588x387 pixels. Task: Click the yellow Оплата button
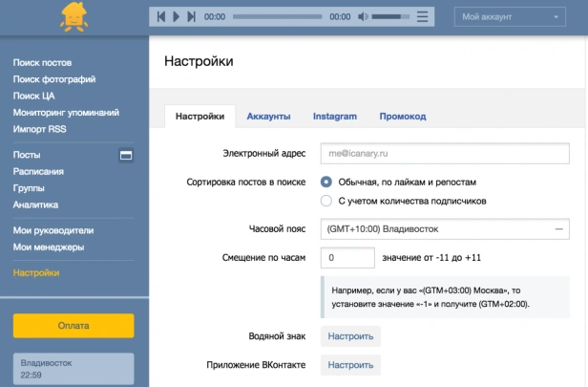[73, 326]
